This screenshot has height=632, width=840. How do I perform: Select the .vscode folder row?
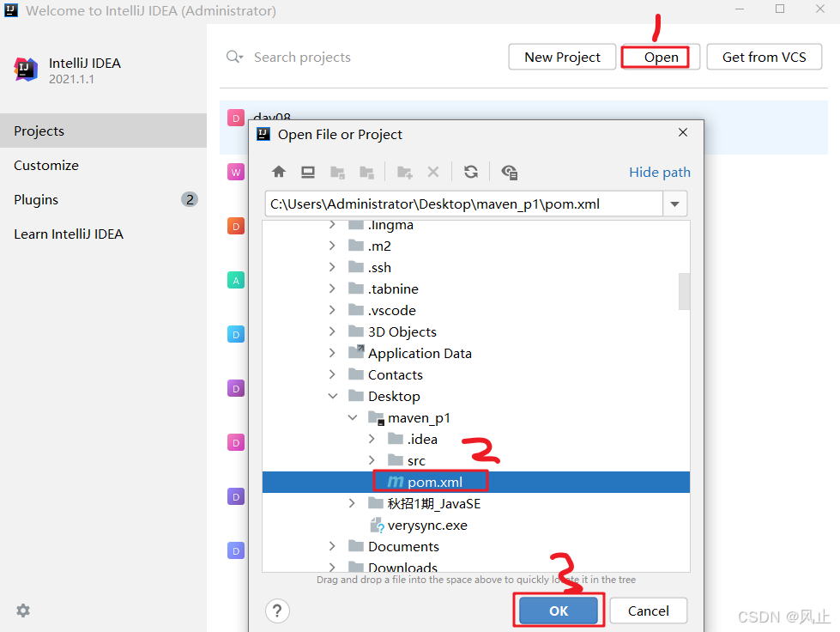pos(475,310)
